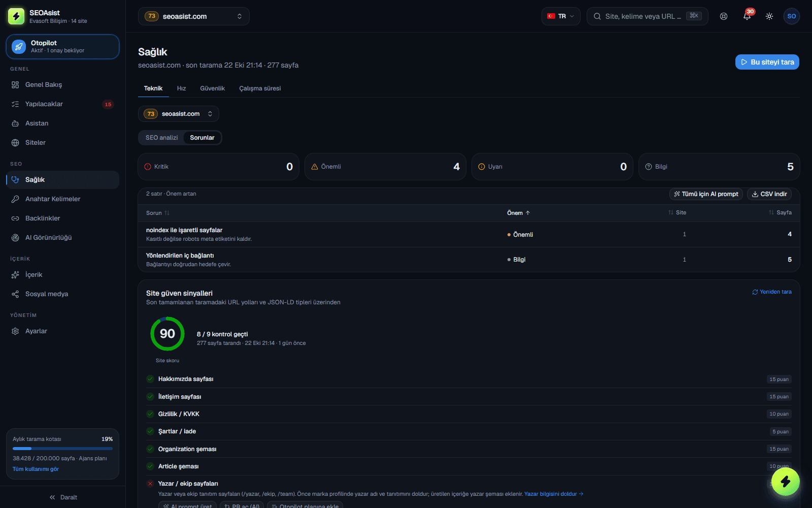Filter by Bilgi issues card
The height and width of the screenshot is (508, 812).
[719, 167]
